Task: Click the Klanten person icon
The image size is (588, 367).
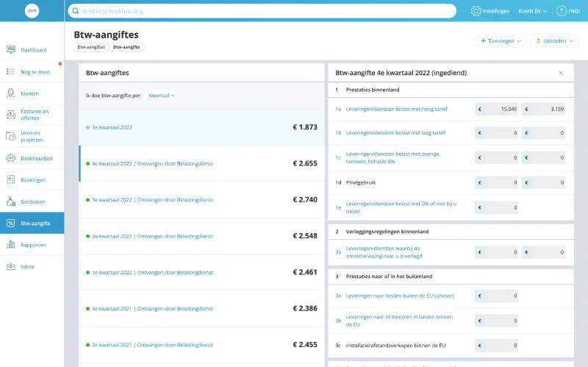Action: pos(11,93)
